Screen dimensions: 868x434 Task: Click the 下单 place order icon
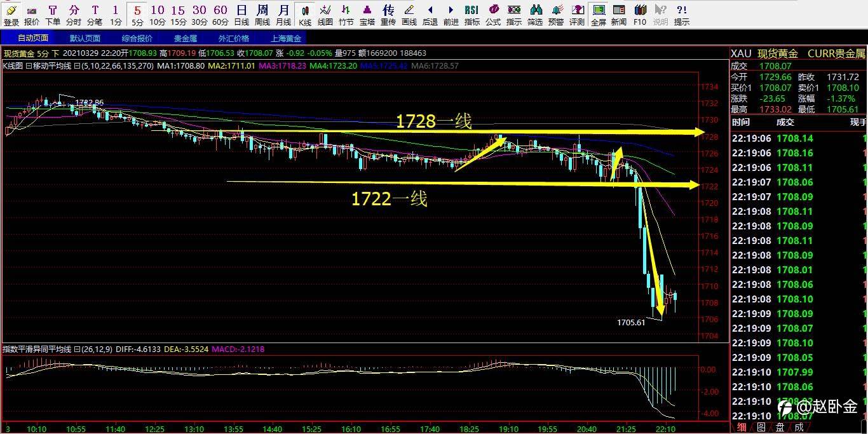pos(53,14)
